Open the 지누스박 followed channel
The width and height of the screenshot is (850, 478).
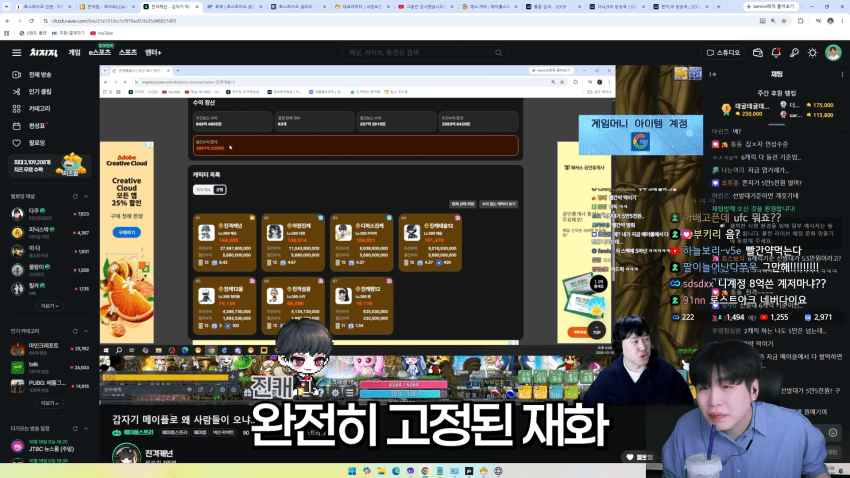[49, 232]
